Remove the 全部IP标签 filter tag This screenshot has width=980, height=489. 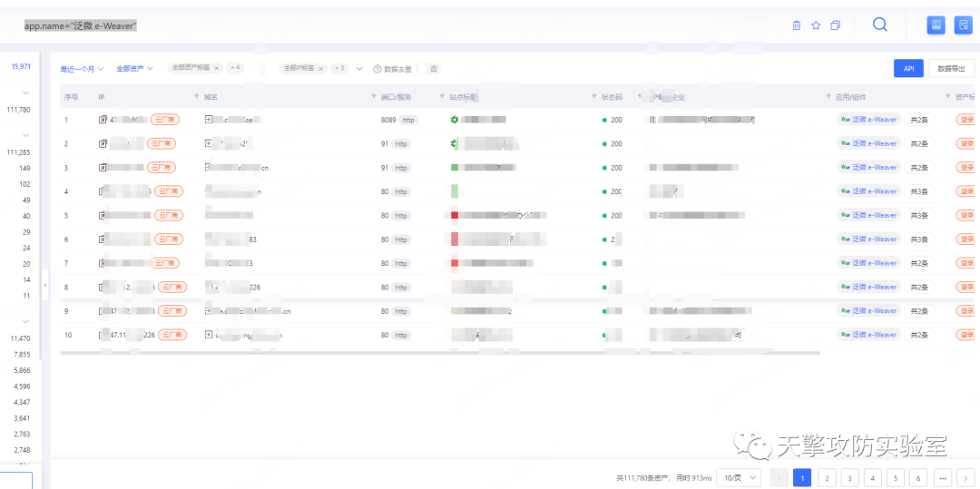pyautogui.click(x=320, y=68)
